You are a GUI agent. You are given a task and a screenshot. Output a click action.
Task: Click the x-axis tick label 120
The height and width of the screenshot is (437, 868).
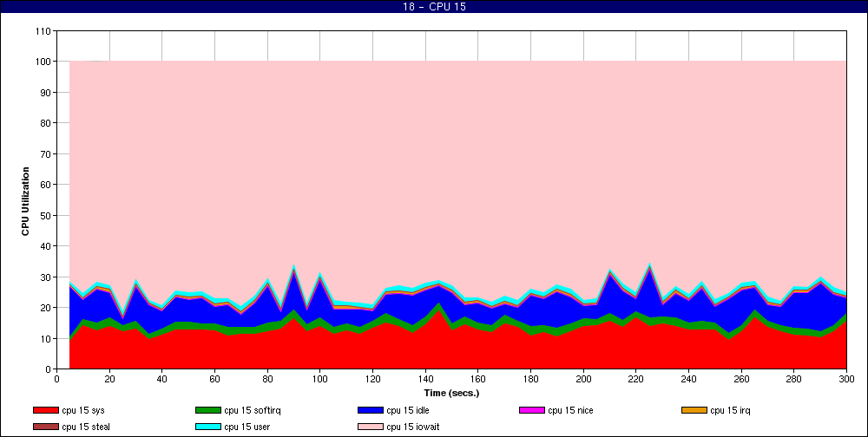(x=372, y=379)
